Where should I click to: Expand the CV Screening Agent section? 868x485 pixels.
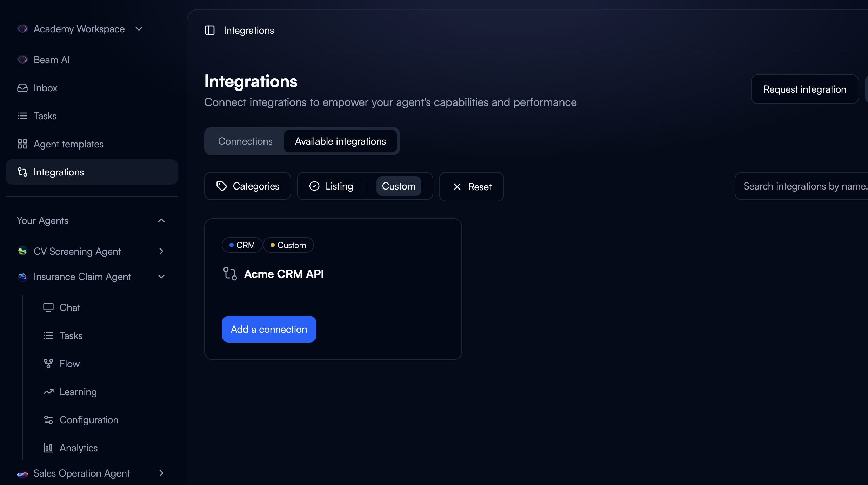161,251
